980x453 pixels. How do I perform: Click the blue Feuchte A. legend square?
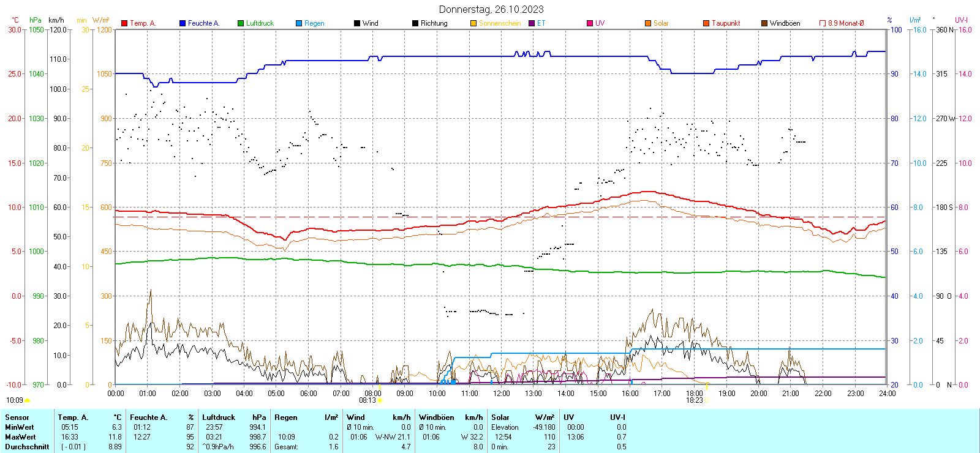click(x=183, y=23)
